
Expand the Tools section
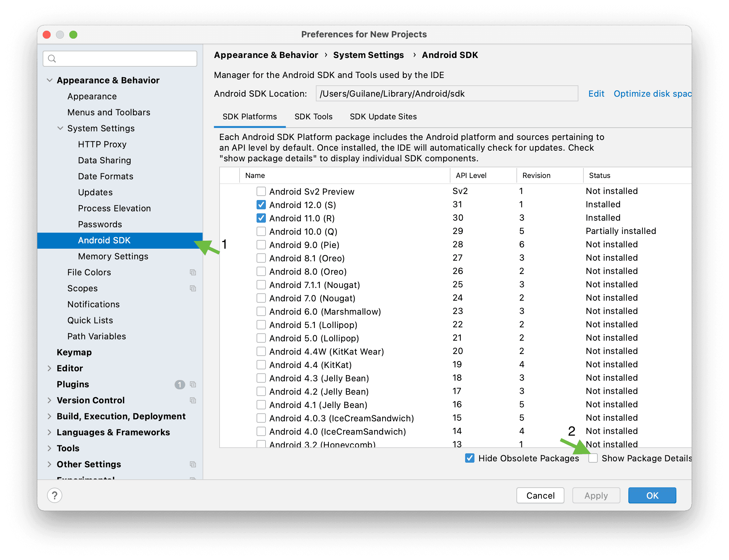(49, 448)
